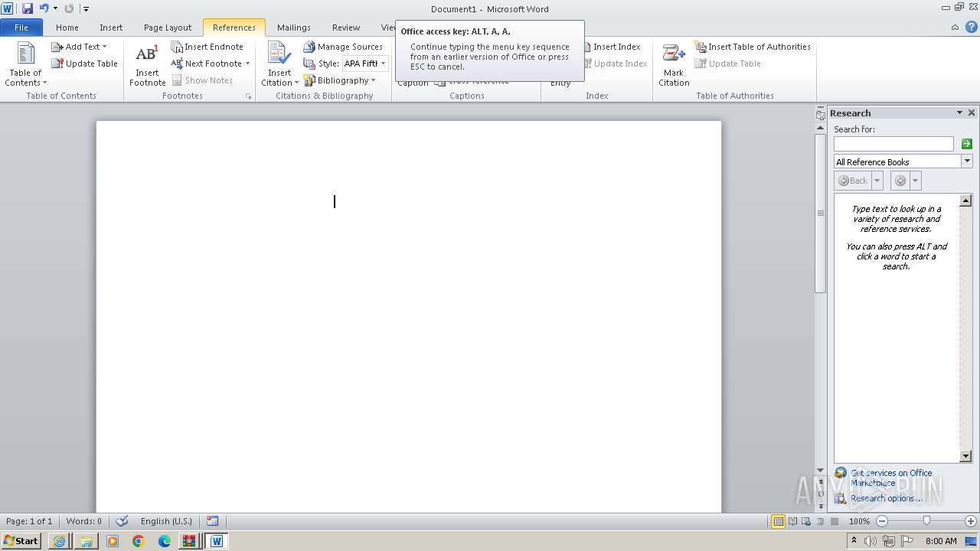This screenshot has width=980, height=551.
Task: Switch to the Home tab
Action: click(67, 28)
